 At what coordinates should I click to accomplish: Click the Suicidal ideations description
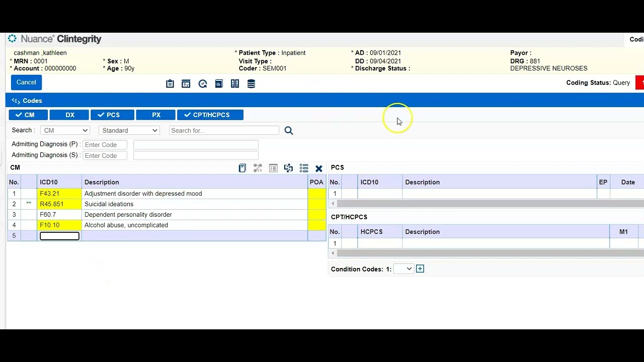pyautogui.click(x=109, y=204)
